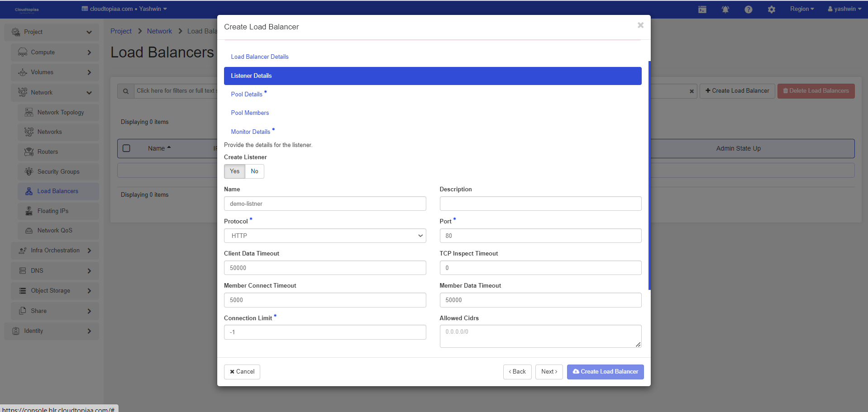Image resolution: width=868 pixels, height=412 pixels.
Task: Click the search magnifier icon in filter bar
Action: point(126,91)
